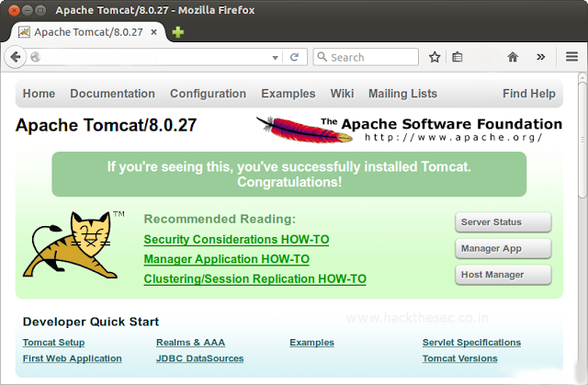This screenshot has height=385, width=588.
Task: Open the Servlet Specifications link
Action: point(471,342)
